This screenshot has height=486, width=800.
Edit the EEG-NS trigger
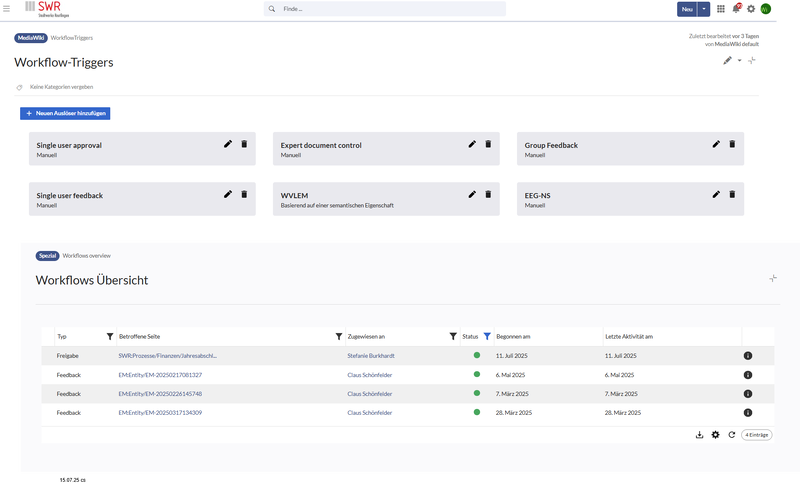click(716, 194)
